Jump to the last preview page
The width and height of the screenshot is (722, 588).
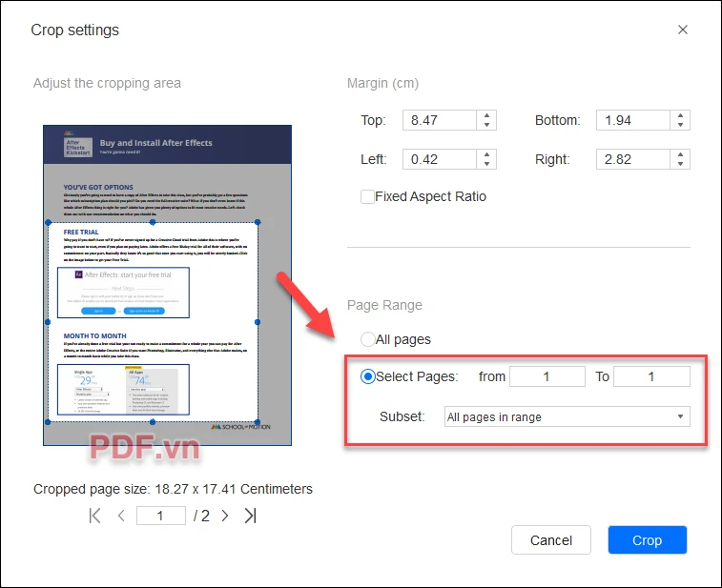pos(250,516)
